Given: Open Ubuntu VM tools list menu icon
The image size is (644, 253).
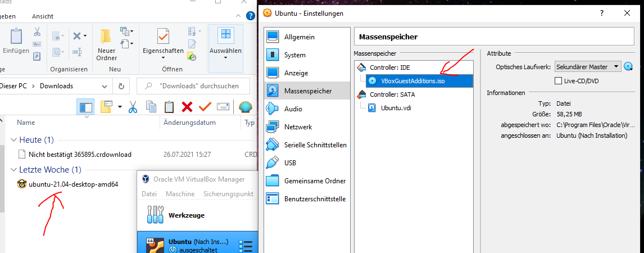Looking at the screenshot, I should [245, 246].
